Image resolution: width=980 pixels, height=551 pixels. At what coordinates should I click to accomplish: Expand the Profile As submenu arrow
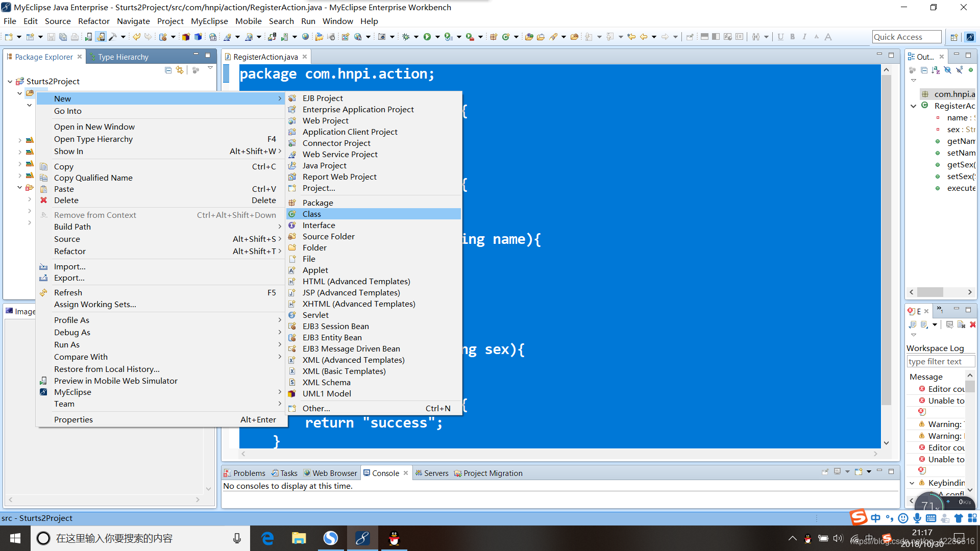coord(280,320)
